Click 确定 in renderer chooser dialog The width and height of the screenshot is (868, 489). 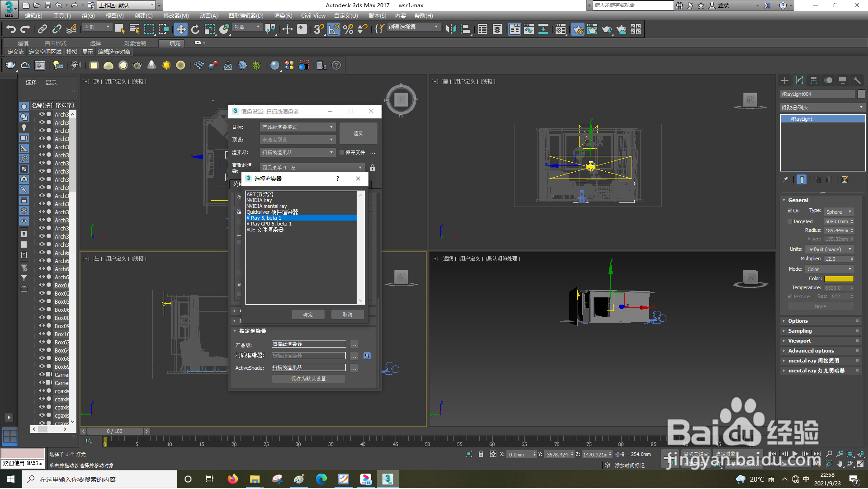point(308,315)
